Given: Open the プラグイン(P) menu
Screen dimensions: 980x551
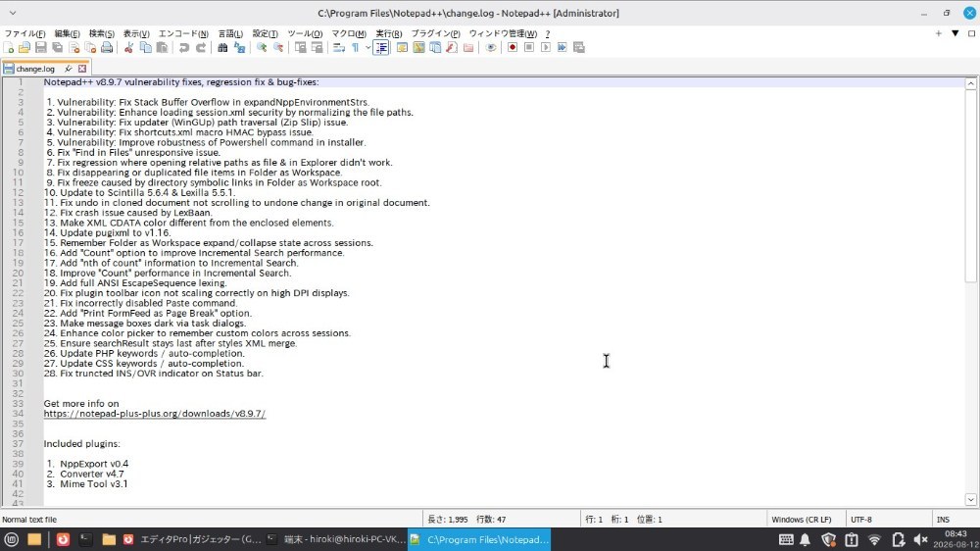Looking at the screenshot, I should (x=436, y=33).
